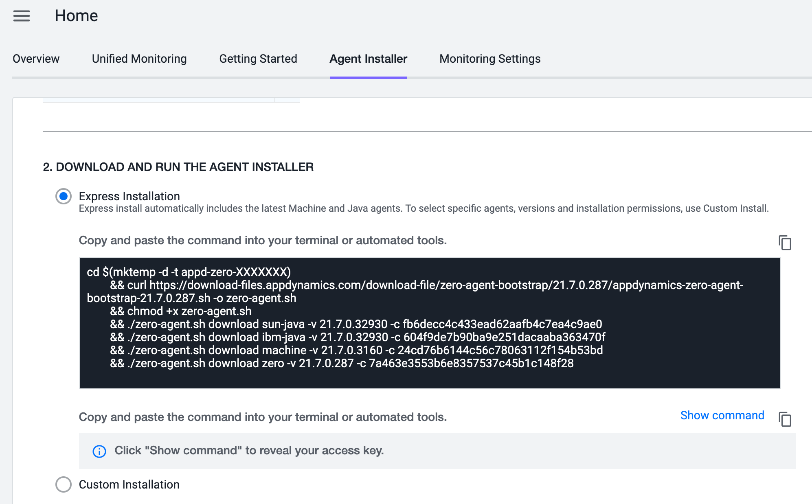This screenshot has height=504, width=812.
Task: Click the 'download ibm-java' command line
Action: (x=358, y=337)
